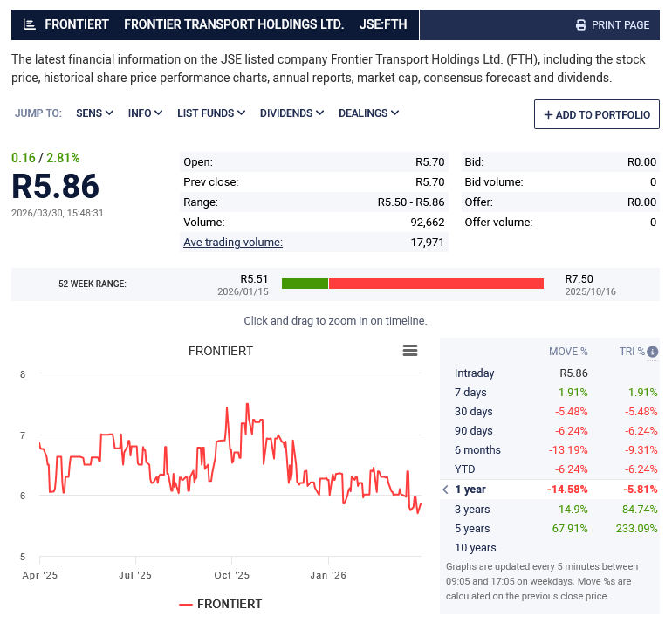Expand the INFO dropdown
This screenshot has width=672, height=630.
pyautogui.click(x=145, y=113)
